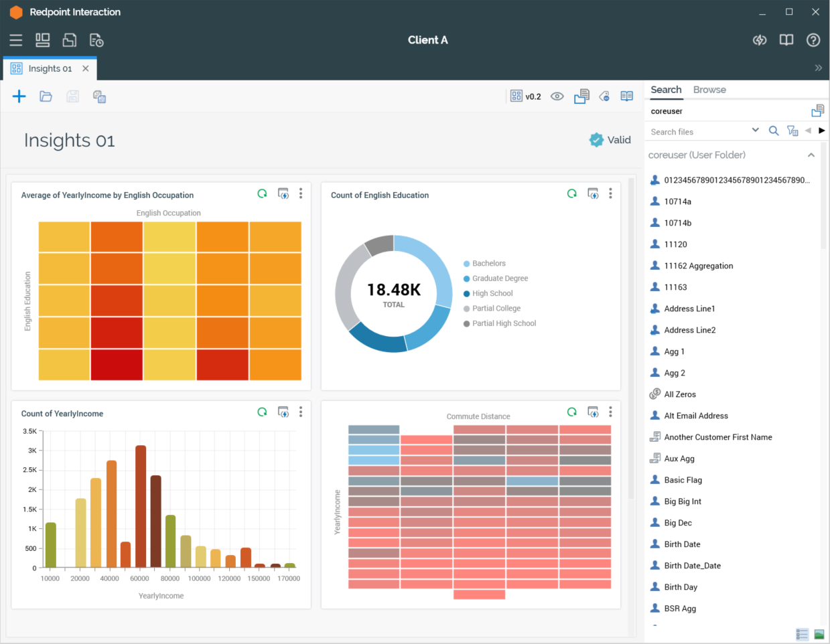
Task: Toggle the eye preview icon
Action: (557, 96)
